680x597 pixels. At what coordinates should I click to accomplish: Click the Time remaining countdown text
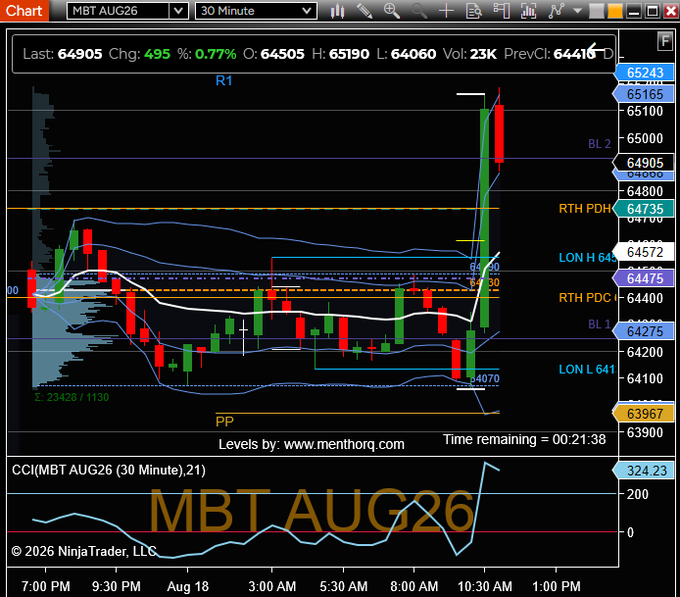524,439
